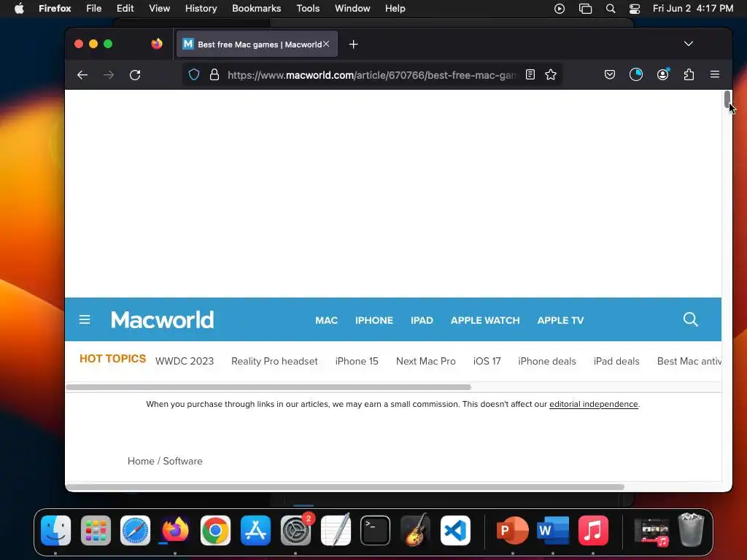The image size is (747, 560).
Task: Open the Macworld search magnifier
Action: tap(690, 319)
